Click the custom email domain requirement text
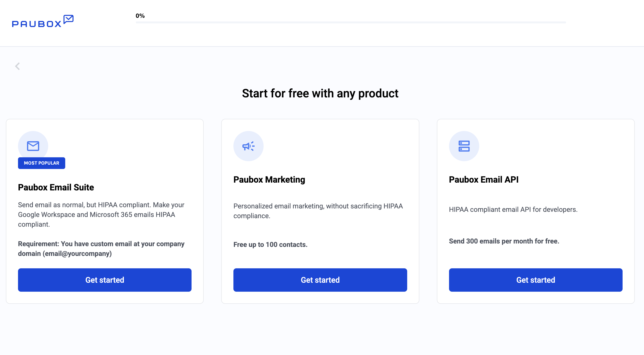This screenshot has height=355, width=644. 101,249
